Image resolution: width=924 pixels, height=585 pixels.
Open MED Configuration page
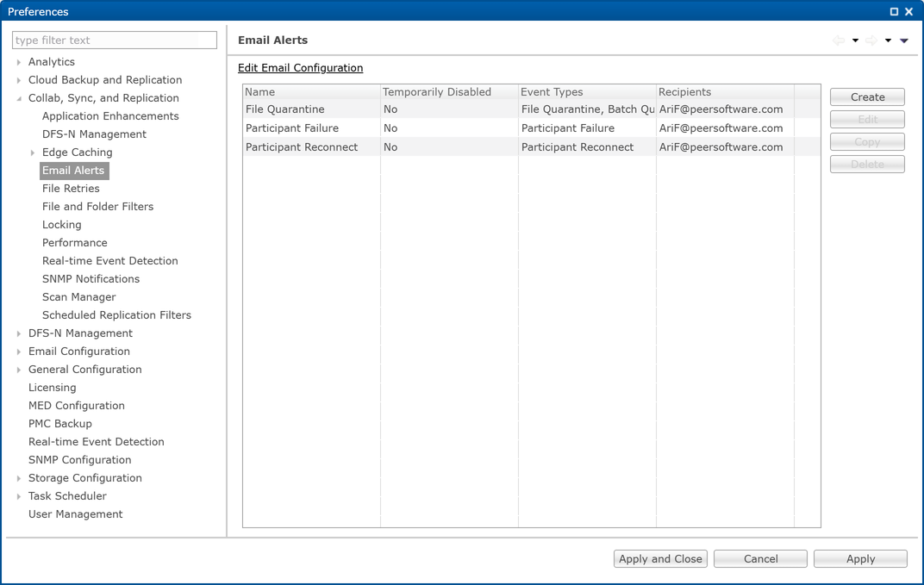[76, 406]
